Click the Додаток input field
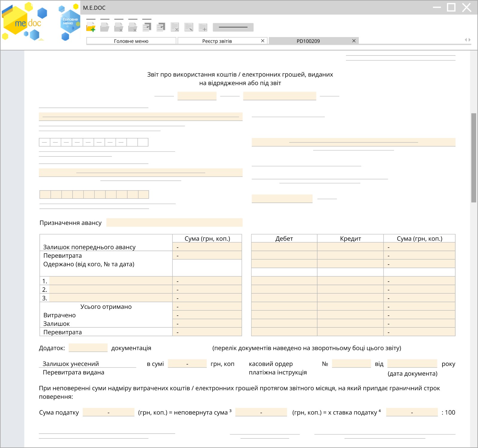This screenshot has width=478, height=448. (88, 348)
